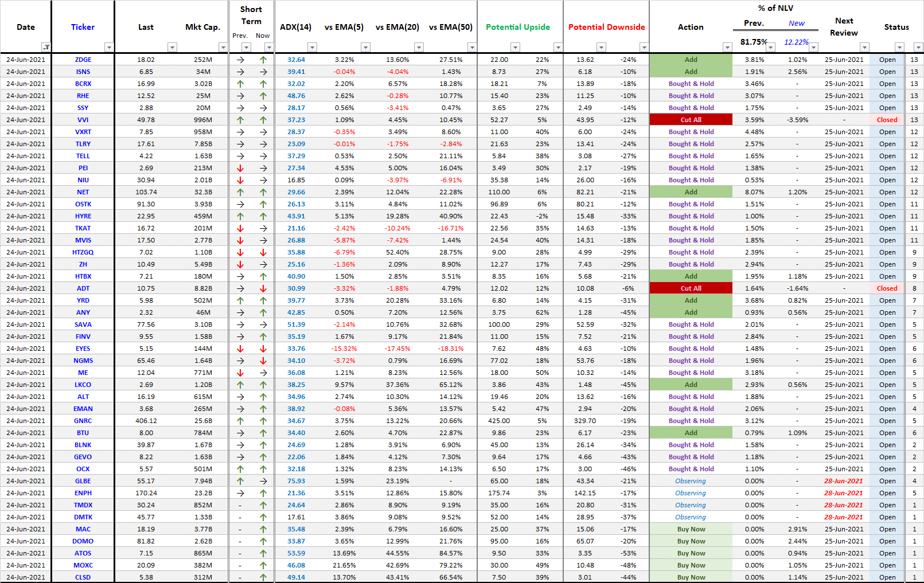Click green up arrow in LKCO Prev. column

coord(240,385)
